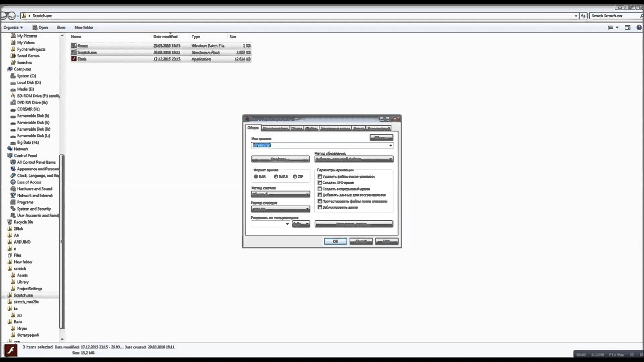
Task: Enable delete files after archiving checkbox
Action: (x=319, y=176)
